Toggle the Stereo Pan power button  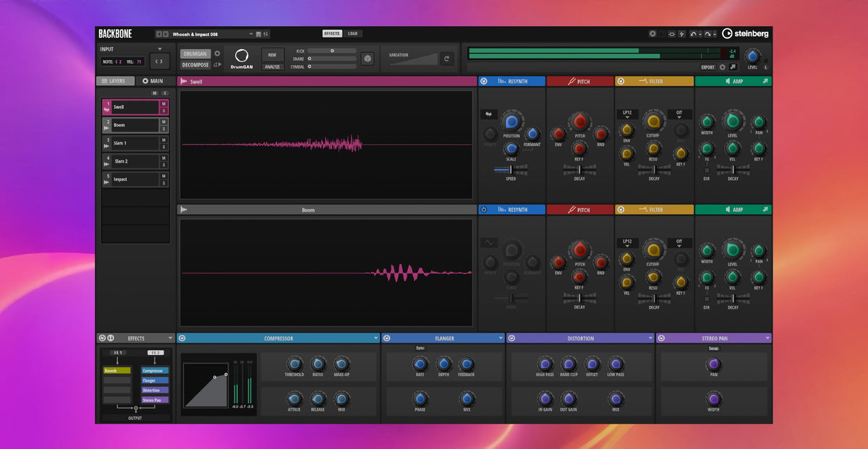click(662, 338)
